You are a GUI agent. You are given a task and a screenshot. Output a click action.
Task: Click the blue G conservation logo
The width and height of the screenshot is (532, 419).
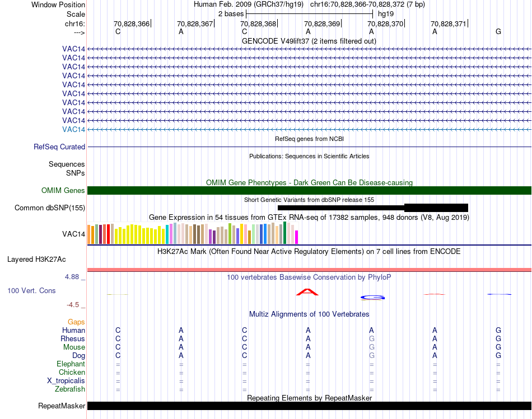pos(372,298)
